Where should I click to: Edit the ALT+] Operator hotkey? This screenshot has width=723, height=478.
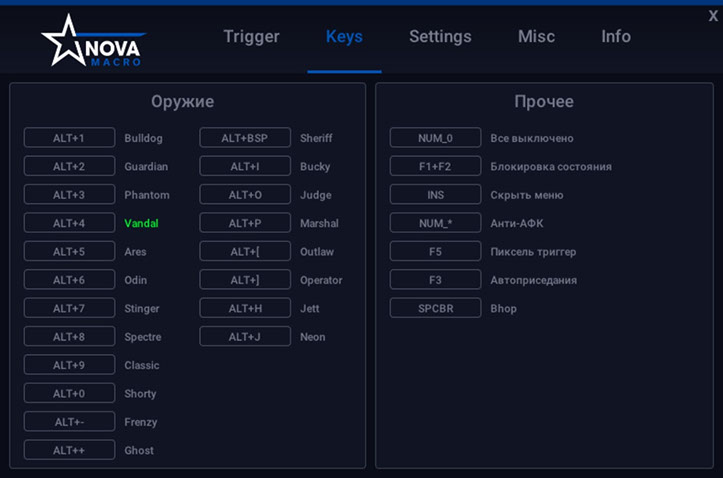click(x=245, y=280)
